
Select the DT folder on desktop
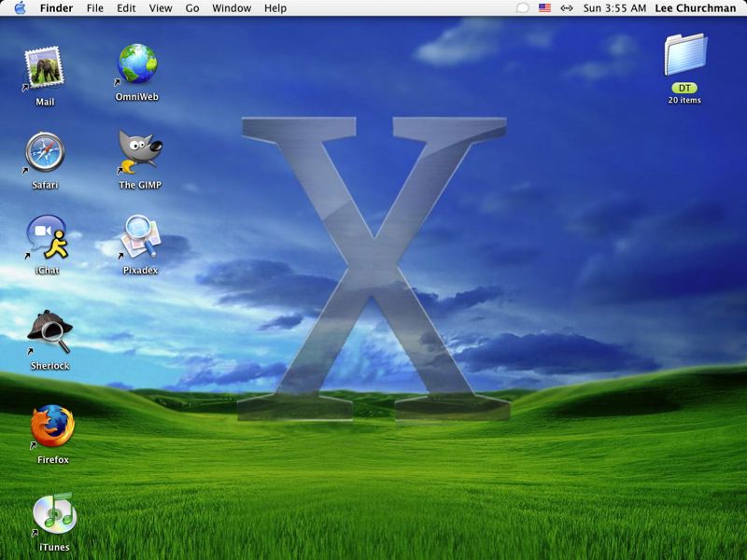[x=685, y=55]
